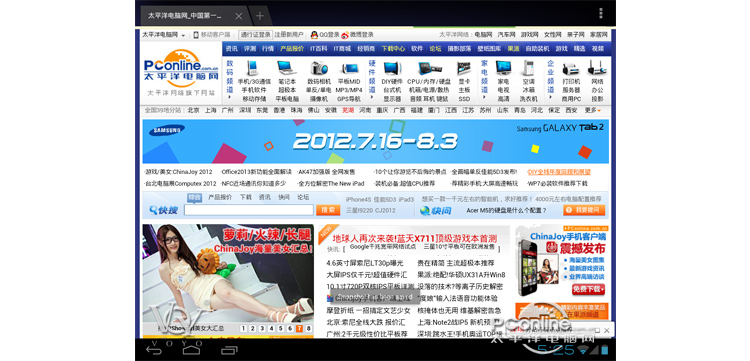Click the ChinaJoy手机客户端 ad phone image
The width and height of the screenshot is (750, 361).
[x=527, y=267]
